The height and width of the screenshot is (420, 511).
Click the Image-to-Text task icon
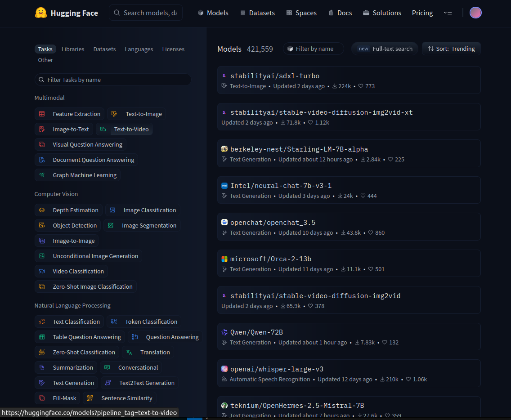click(42, 130)
